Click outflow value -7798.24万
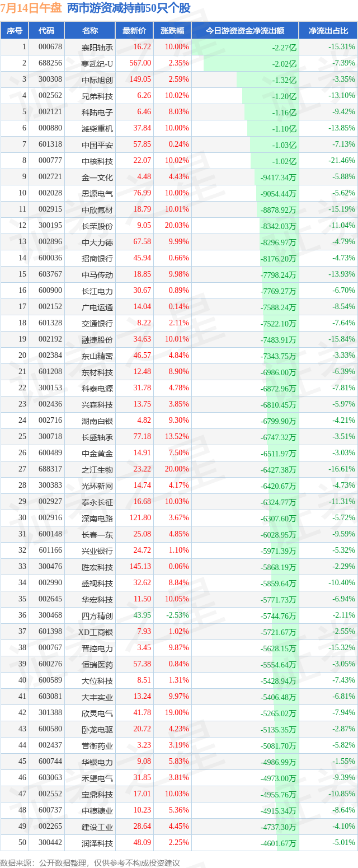 279,274
